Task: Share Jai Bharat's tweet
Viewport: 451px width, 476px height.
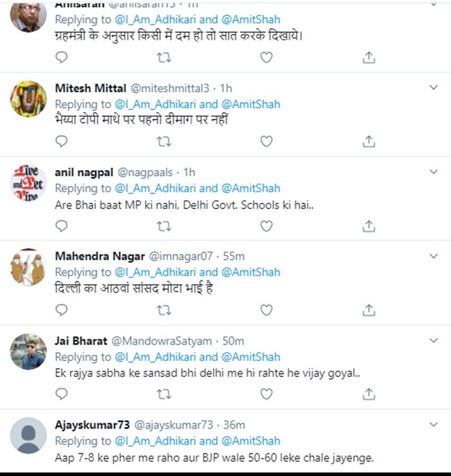Action: pos(369,394)
